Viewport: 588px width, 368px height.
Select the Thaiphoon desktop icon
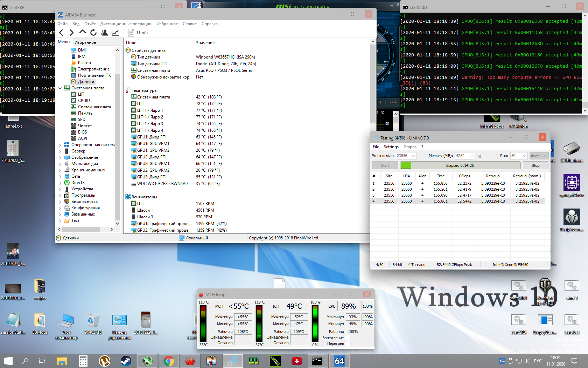(572, 220)
